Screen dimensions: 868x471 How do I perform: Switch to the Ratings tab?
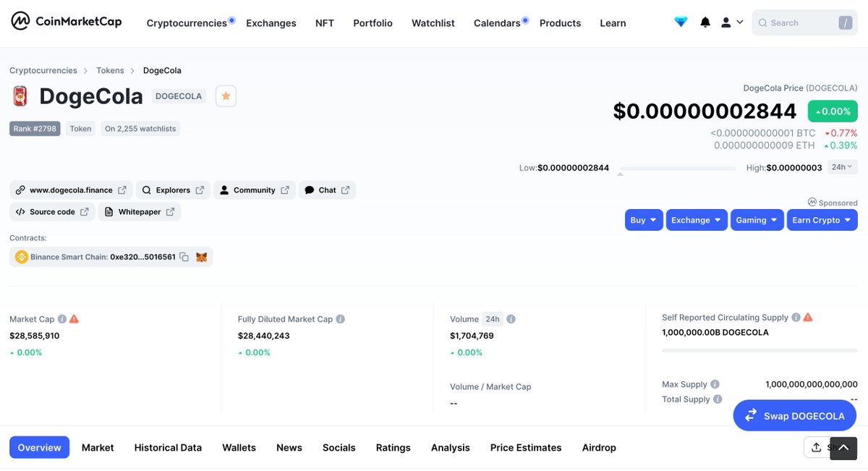coord(393,448)
